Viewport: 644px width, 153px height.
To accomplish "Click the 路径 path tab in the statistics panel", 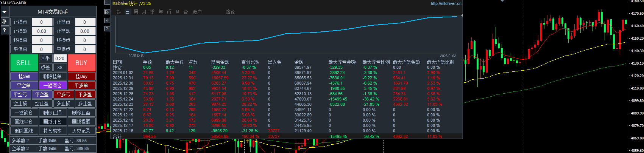I will [x=230, y=12].
